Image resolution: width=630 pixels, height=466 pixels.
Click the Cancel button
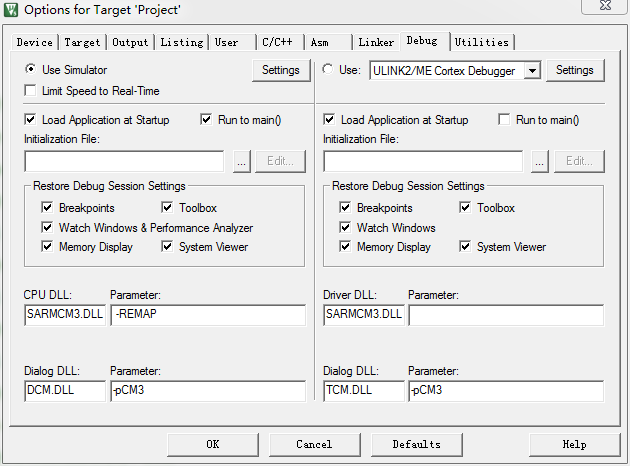click(x=315, y=444)
